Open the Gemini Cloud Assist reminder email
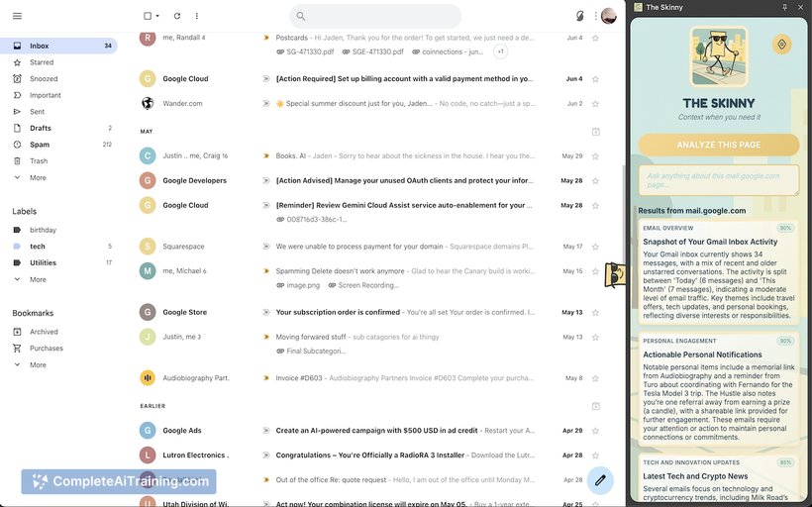 [370, 212]
